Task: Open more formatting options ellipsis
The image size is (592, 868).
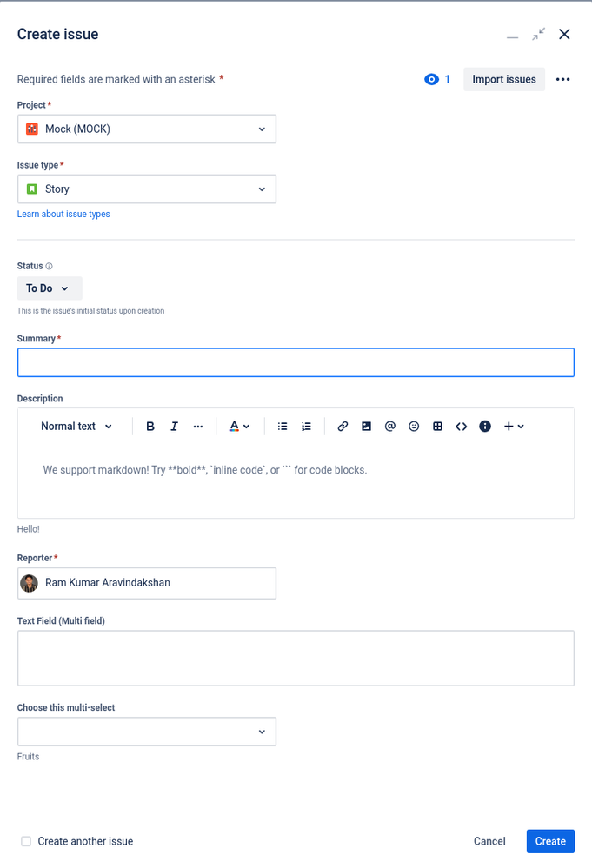Action: [197, 427]
